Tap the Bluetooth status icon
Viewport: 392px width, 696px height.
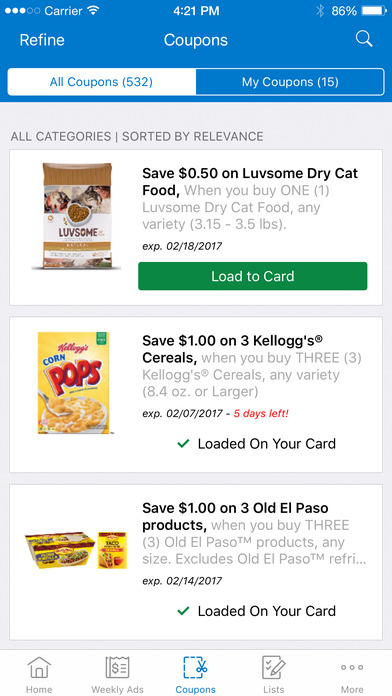(x=320, y=11)
